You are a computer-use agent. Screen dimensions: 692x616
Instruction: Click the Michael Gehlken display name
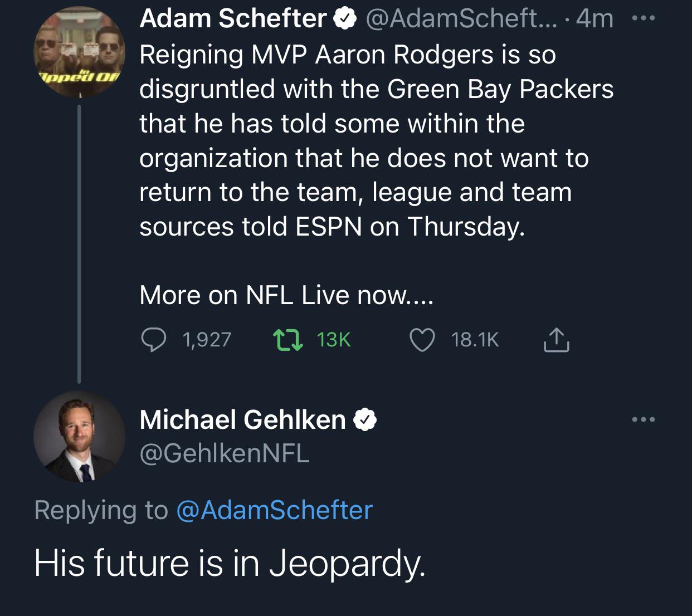[243, 420]
